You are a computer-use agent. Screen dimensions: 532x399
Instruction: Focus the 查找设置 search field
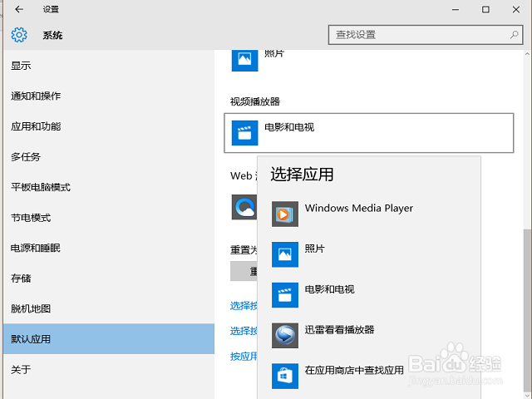(x=426, y=35)
